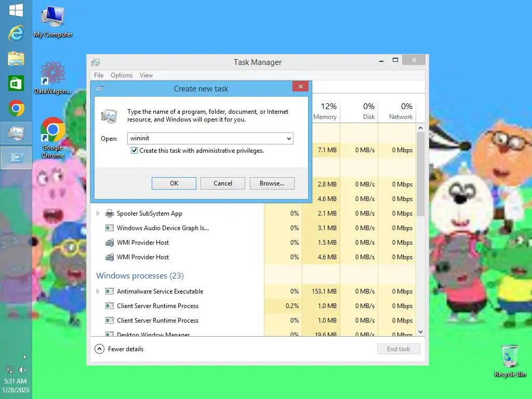Uncheck administrative privileges checkbox
The height and width of the screenshot is (399, 532).
135,151
